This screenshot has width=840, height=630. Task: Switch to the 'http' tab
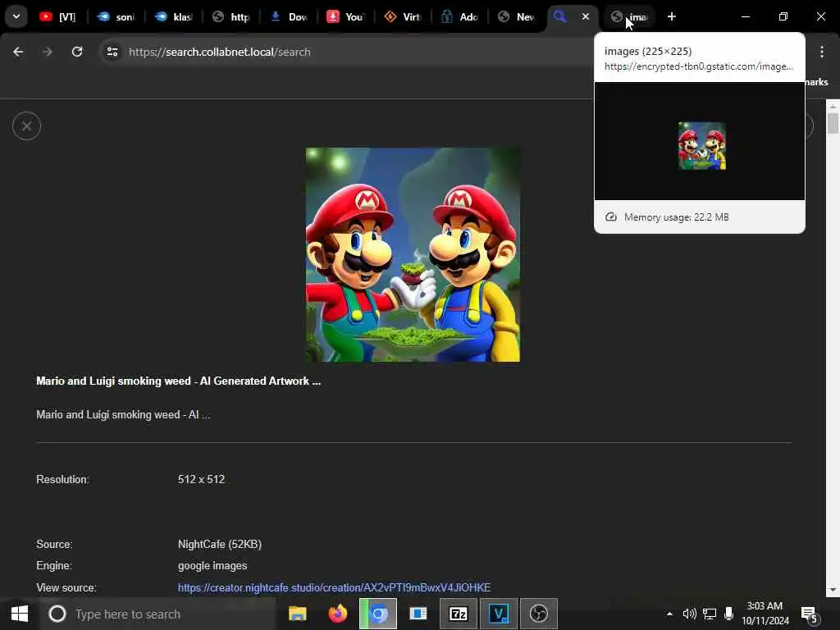[x=231, y=16]
